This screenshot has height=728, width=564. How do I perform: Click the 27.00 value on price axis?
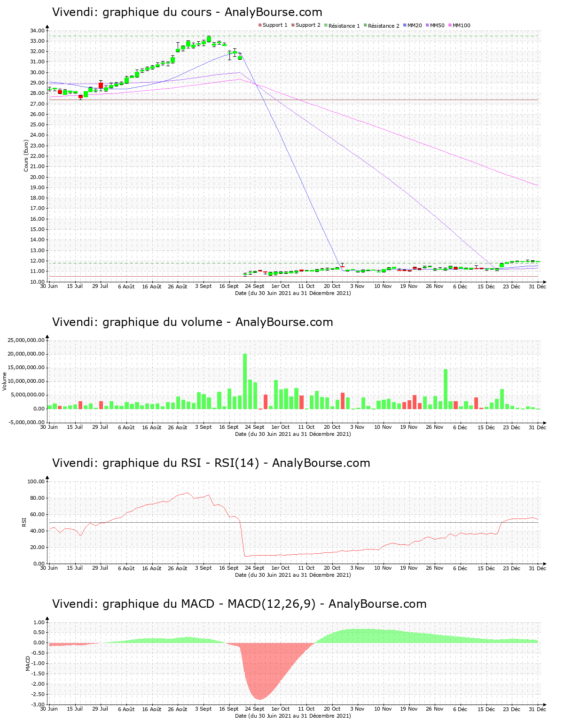pos(37,104)
